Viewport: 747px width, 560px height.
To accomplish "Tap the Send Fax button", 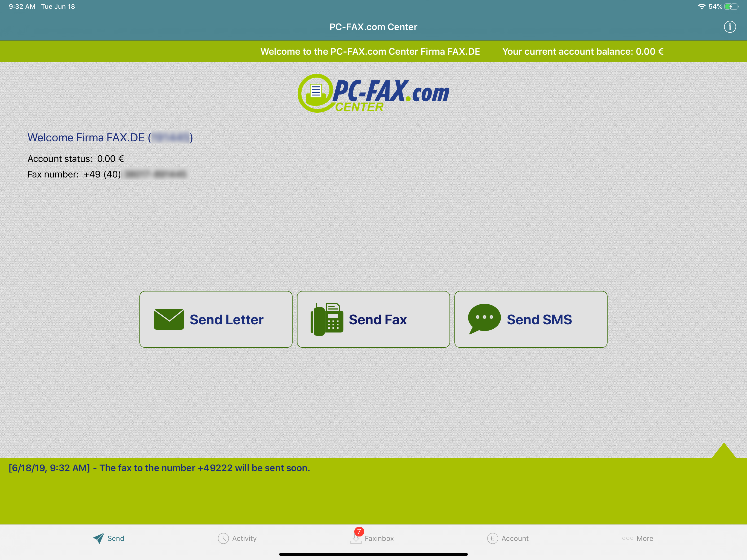I will tap(373, 319).
